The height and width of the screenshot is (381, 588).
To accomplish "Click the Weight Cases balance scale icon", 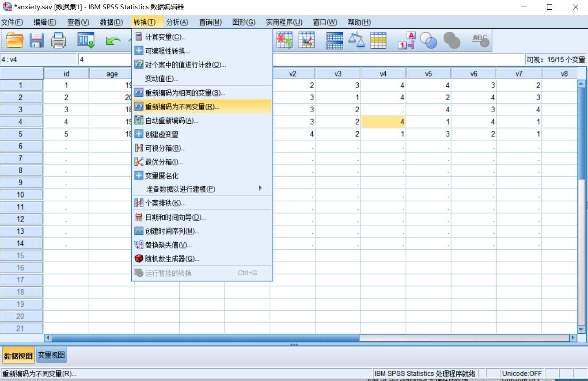I will [357, 40].
